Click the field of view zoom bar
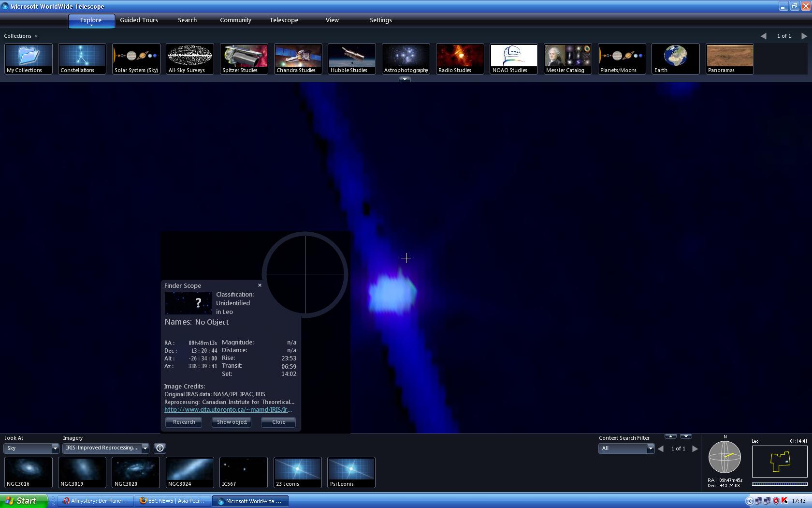 click(x=780, y=483)
